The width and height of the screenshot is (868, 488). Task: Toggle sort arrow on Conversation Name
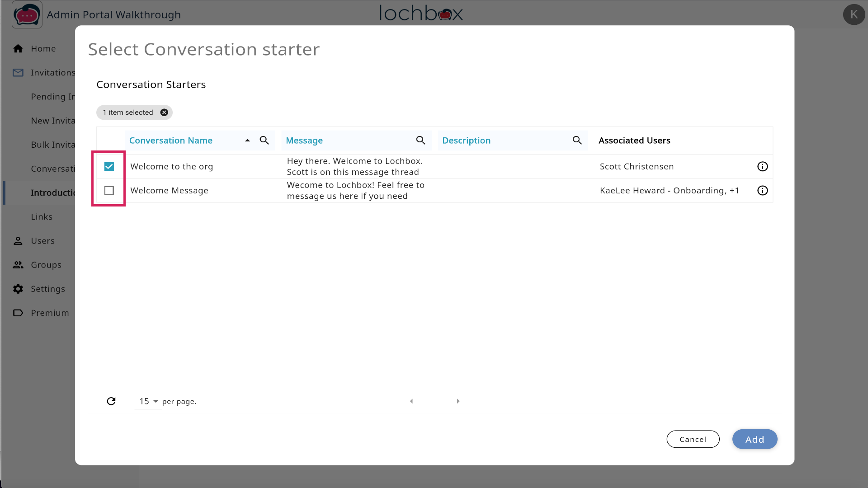(247, 141)
